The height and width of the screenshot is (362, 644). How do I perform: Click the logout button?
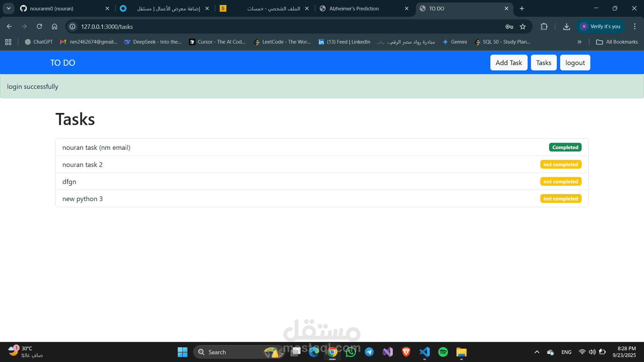coord(575,63)
